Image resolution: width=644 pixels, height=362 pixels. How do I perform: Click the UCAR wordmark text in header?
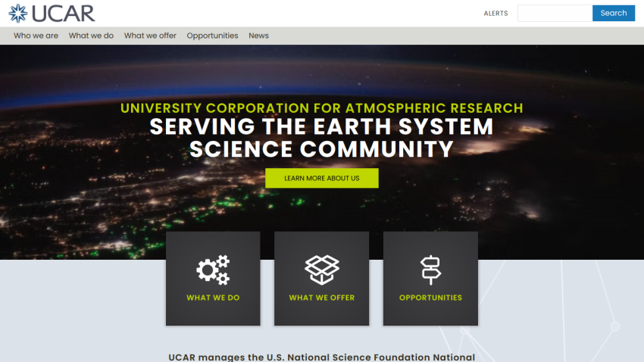(x=63, y=14)
